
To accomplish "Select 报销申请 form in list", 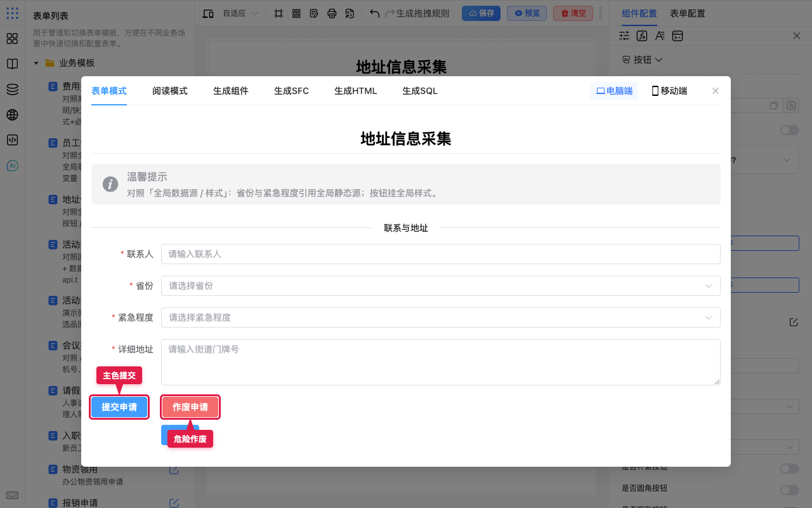I will pyautogui.click(x=80, y=503).
